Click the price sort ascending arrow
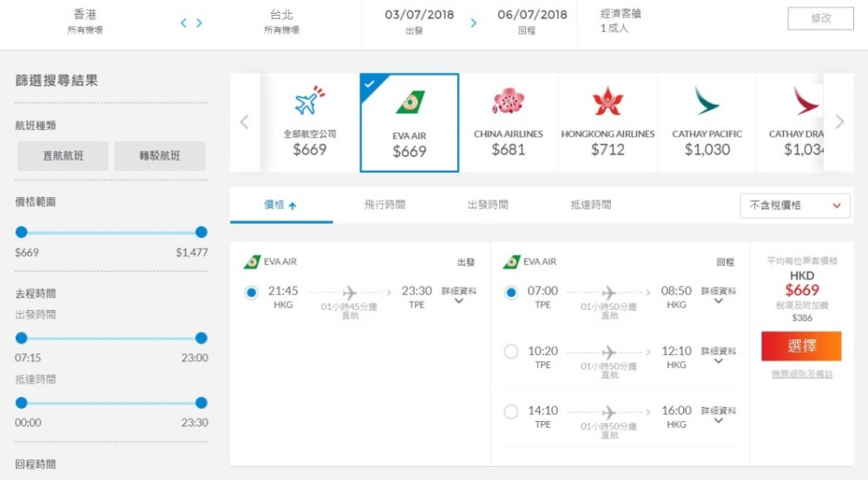 click(x=293, y=206)
